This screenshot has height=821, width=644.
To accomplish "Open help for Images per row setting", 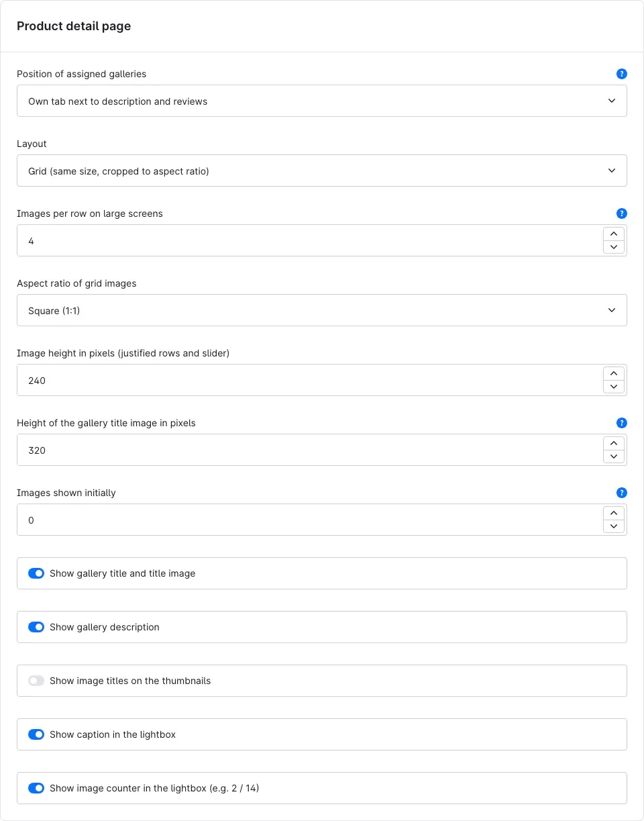I will (x=621, y=213).
